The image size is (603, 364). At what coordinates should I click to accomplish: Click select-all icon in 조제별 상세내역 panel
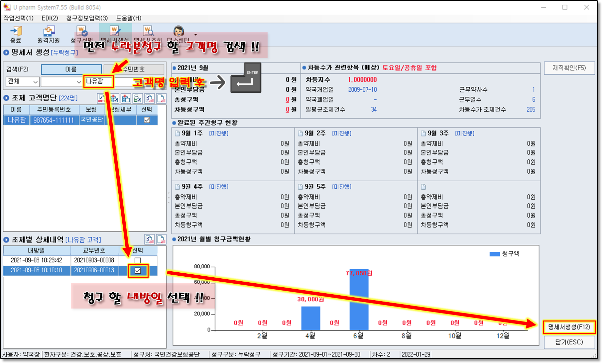point(150,239)
